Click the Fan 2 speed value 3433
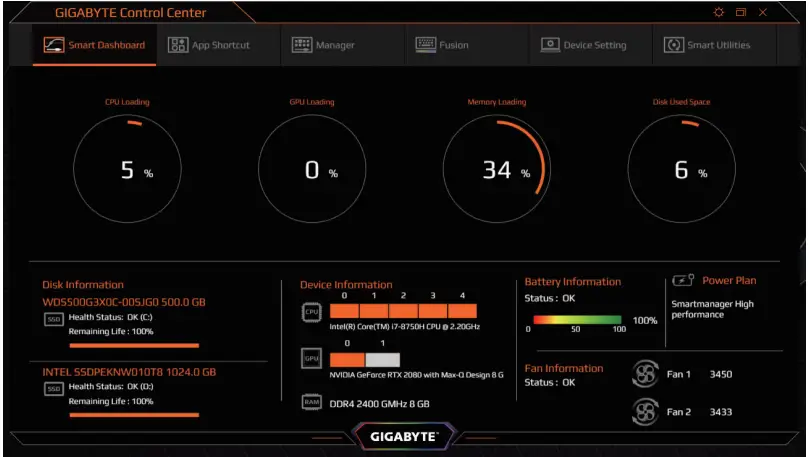 tap(721, 412)
